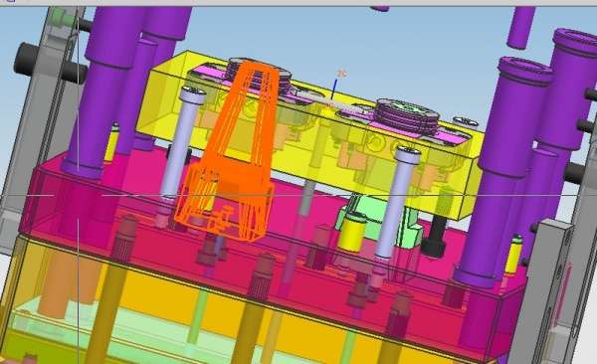Image resolution: width=597 pixels, height=364 pixels.
Task: Select the knurled ejector sleeve at far left
Action: (x=123, y=238)
